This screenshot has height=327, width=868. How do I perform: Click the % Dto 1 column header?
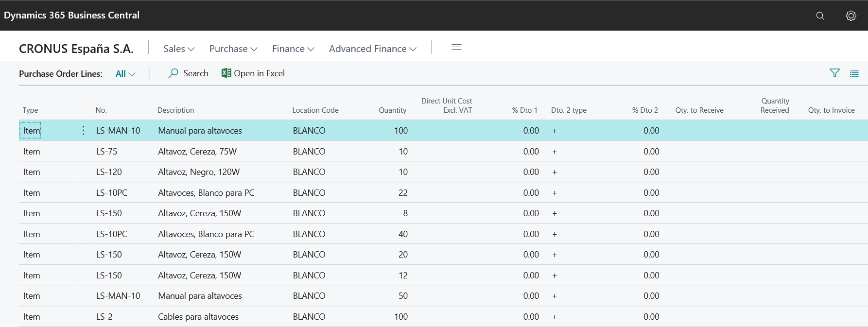click(x=525, y=110)
